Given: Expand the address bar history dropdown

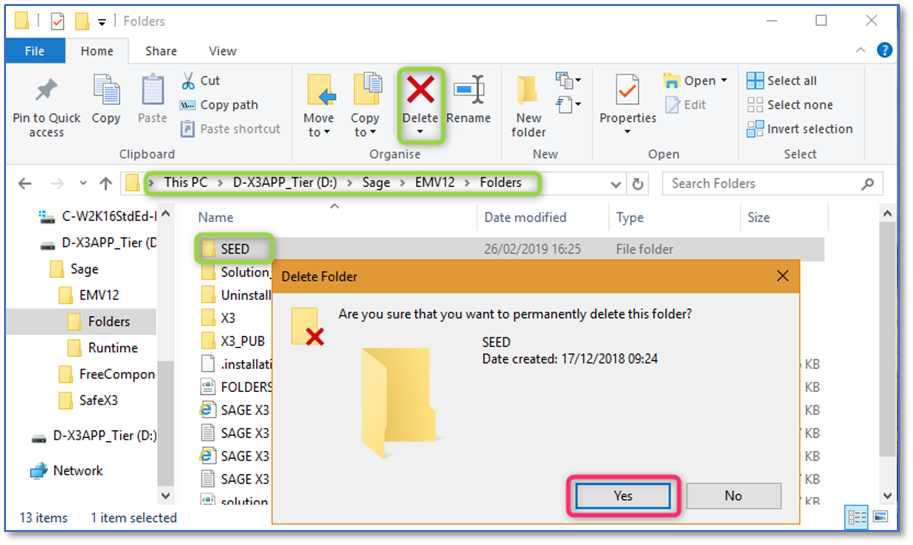Looking at the screenshot, I should pyautogui.click(x=615, y=185).
